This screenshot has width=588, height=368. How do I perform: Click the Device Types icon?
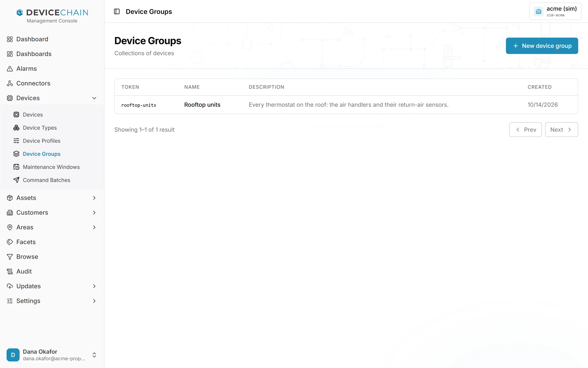tap(16, 128)
